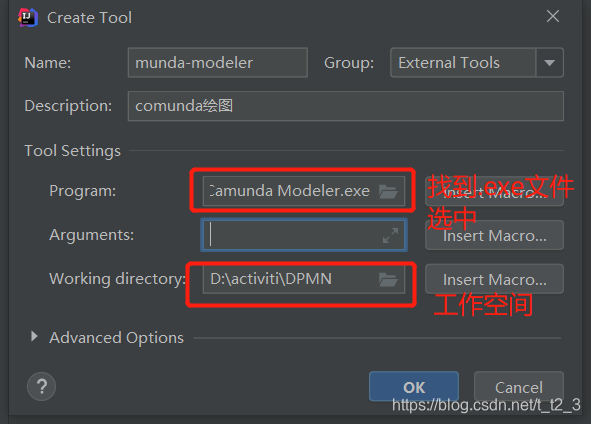Image resolution: width=591 pixels, height=424 pixels.
Task: Close the Create Tool dialog
Action: coord(553,16)
